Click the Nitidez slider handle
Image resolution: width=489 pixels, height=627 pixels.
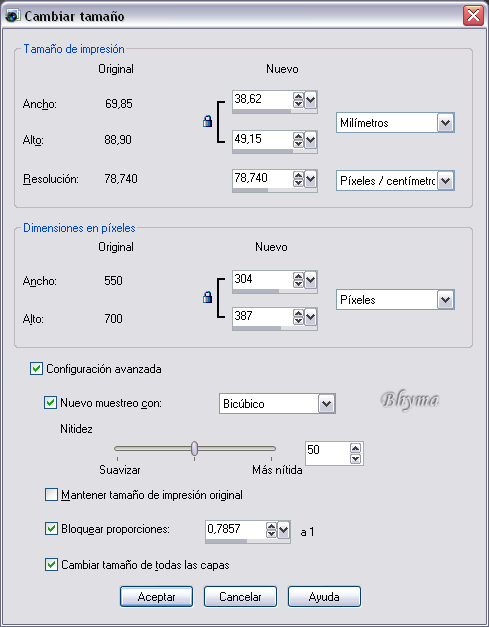click(x=194, y=448)
